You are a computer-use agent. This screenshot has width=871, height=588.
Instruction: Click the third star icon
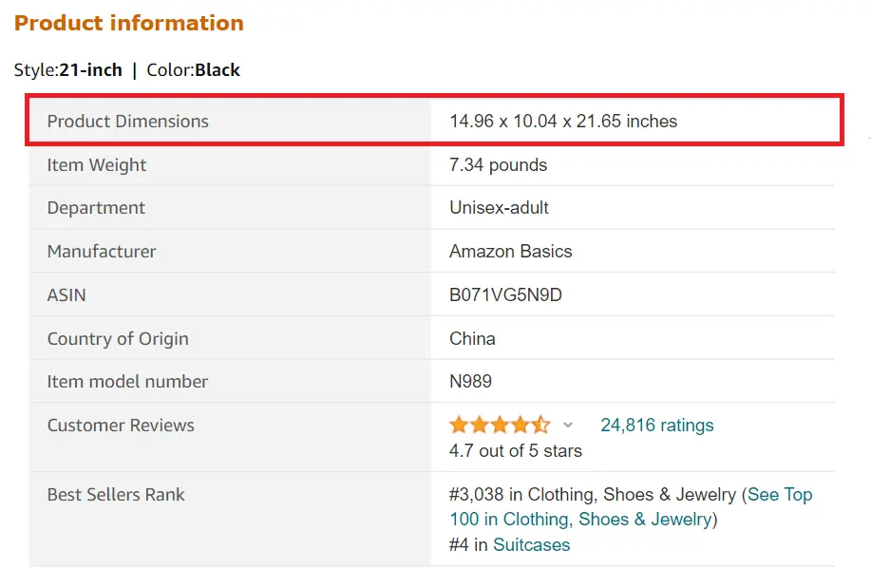[500, 425]
